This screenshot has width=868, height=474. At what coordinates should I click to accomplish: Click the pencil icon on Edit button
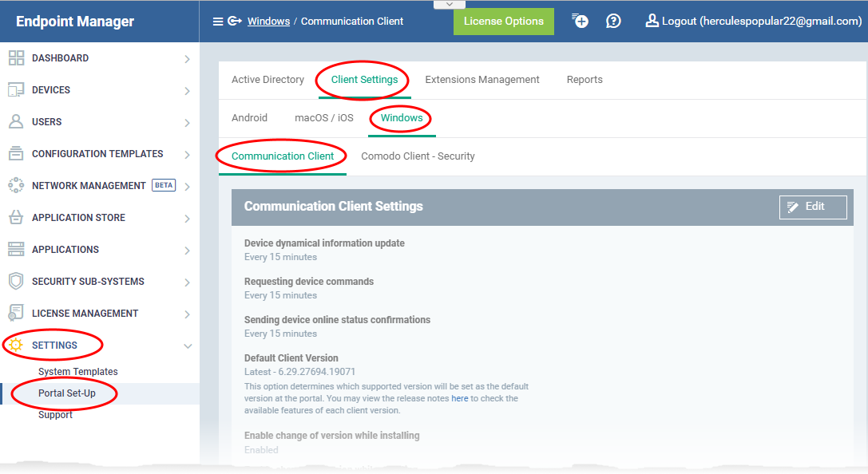[793, 207]
